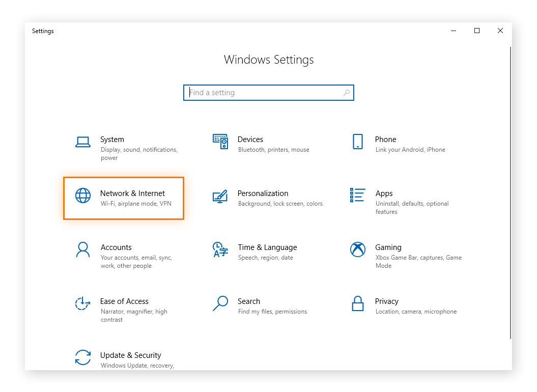This screenshot has height=392, width=537.
Task: Click the Privacy padlock icon
Action: [357, 303]
